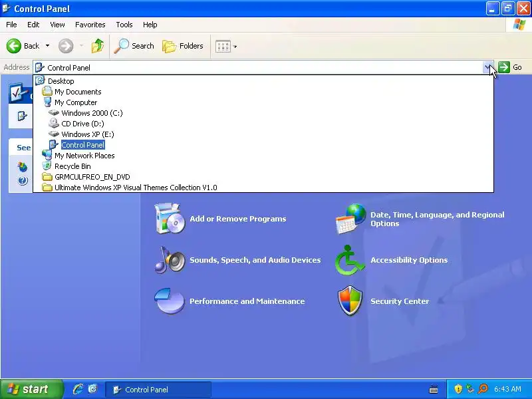532x399 pixels.
Task: Open the Favorites menu
Action: [90, 25]
